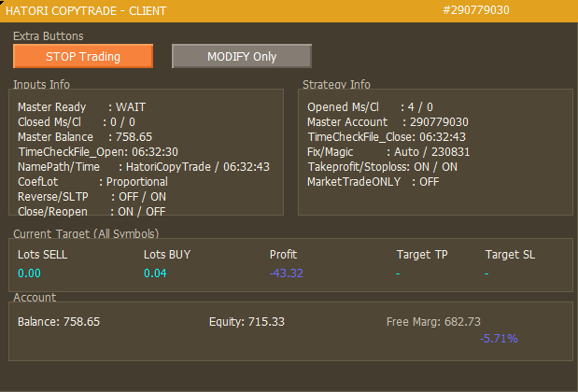The height and width of the screenshot is (392, 578).
Task: Click the NamePath/Time HatoriCopyTrade row
Action: [x=144, y=167]
